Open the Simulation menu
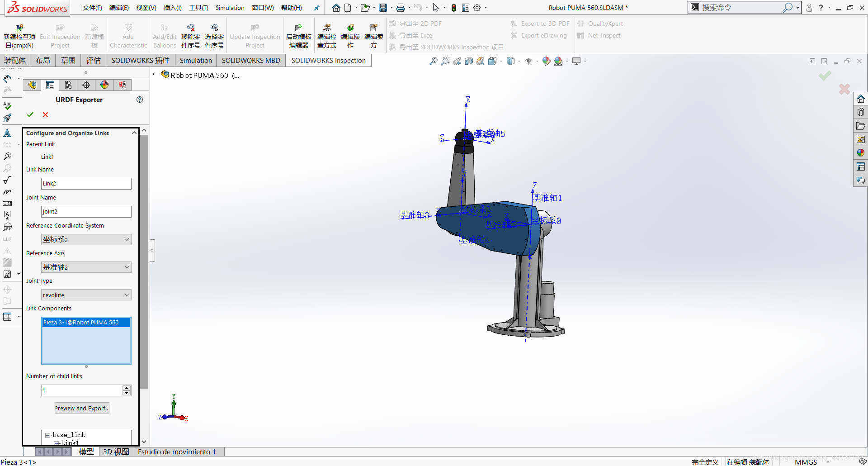This screenshot has width=868, height=466. click(x=230, y=8)
